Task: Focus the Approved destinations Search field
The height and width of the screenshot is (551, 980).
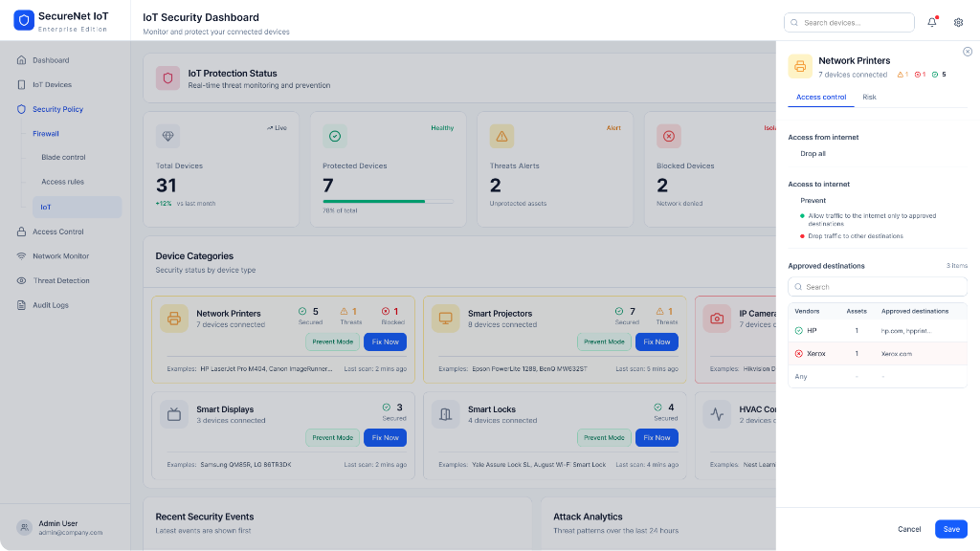Action: (x=878, y=287)
